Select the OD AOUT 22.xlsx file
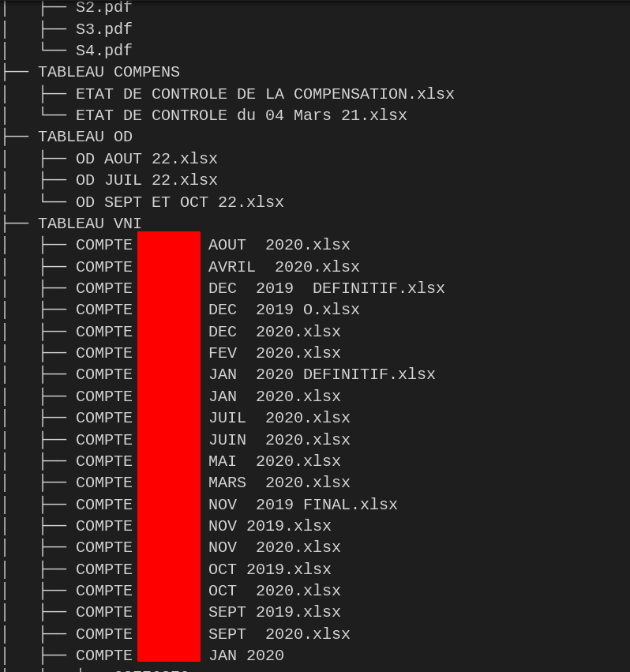 [146, 159]
